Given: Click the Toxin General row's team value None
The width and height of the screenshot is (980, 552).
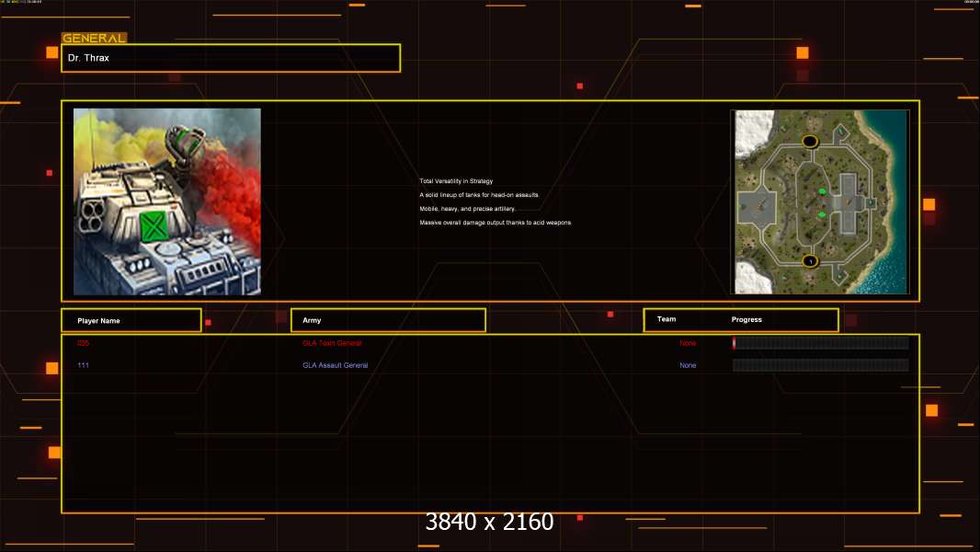Looking at the screenshot, I should coord(688,343).
